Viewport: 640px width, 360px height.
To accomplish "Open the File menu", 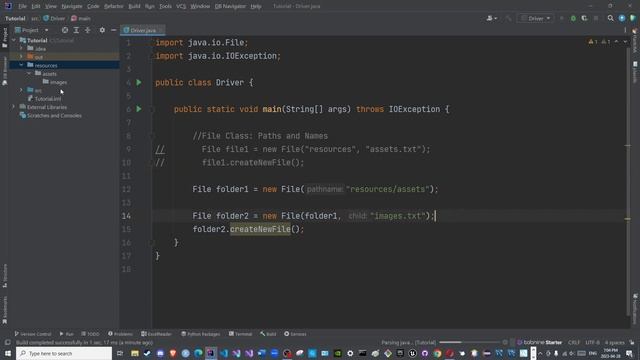I will click(22, 6).
